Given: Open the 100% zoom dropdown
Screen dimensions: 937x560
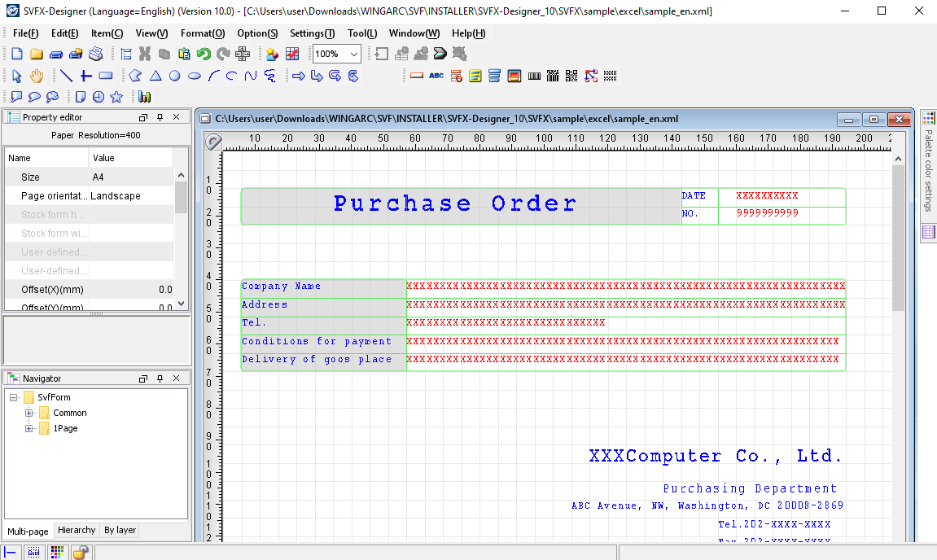Looking at the screenshot, I should pyautogui.click(x=354, y=54).
